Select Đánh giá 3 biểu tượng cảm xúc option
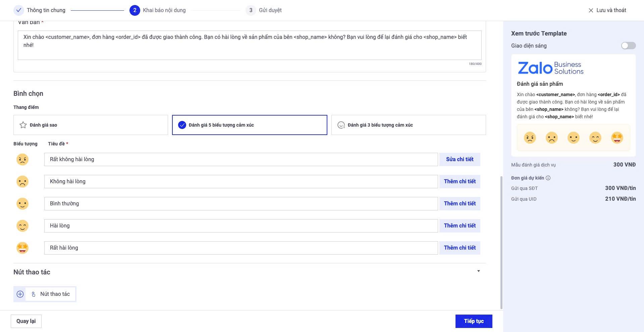 (x=409, y=125)
